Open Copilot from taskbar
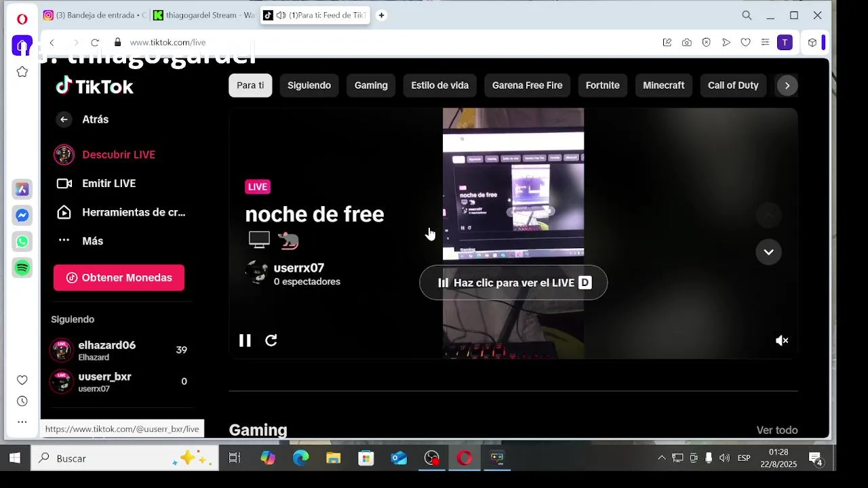The height and width of the screenshot is (488, 868). 268,458
